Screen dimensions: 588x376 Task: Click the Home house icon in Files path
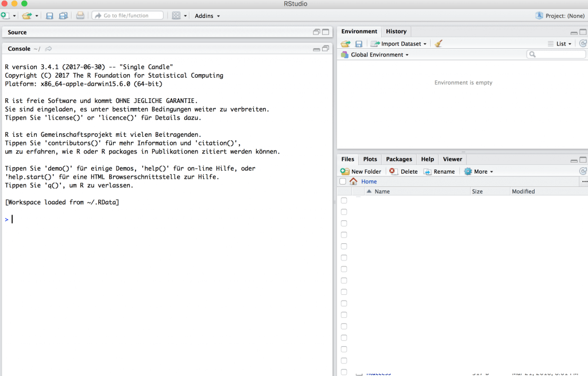353,182
